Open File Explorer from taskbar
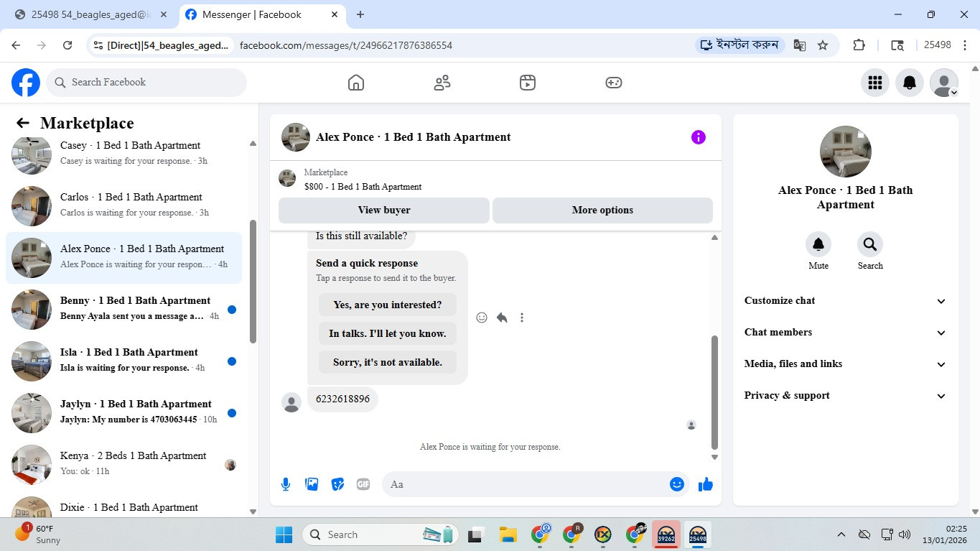 pyautogui.click(x=508, y=534)
